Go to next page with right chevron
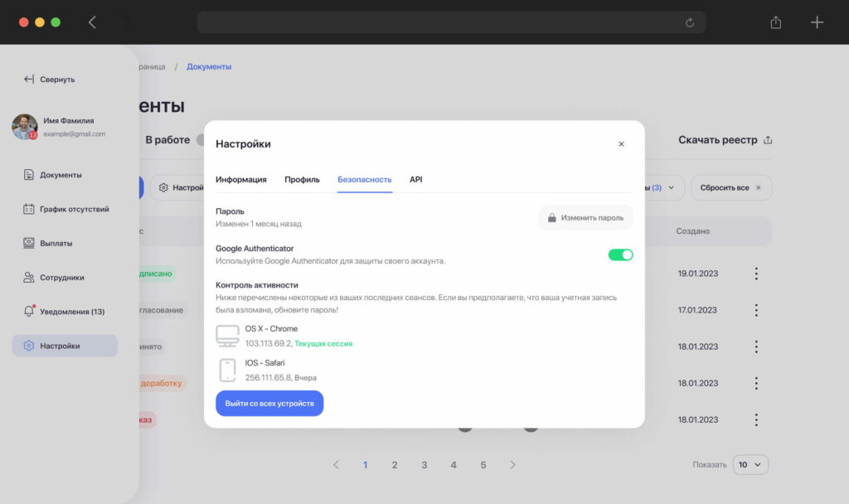 (512, 465)
